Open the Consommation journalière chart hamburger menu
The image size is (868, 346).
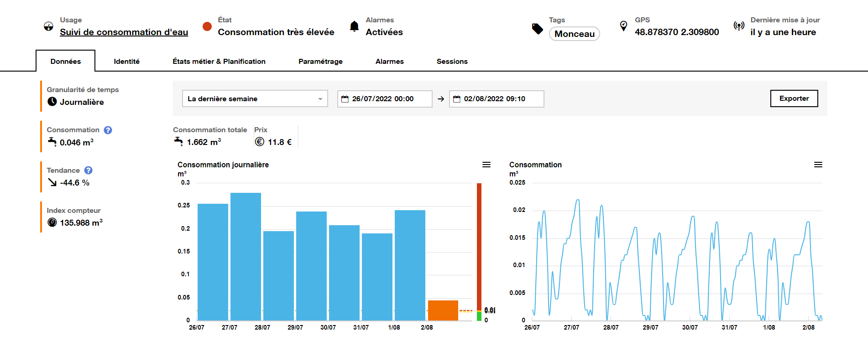(486, 165)
